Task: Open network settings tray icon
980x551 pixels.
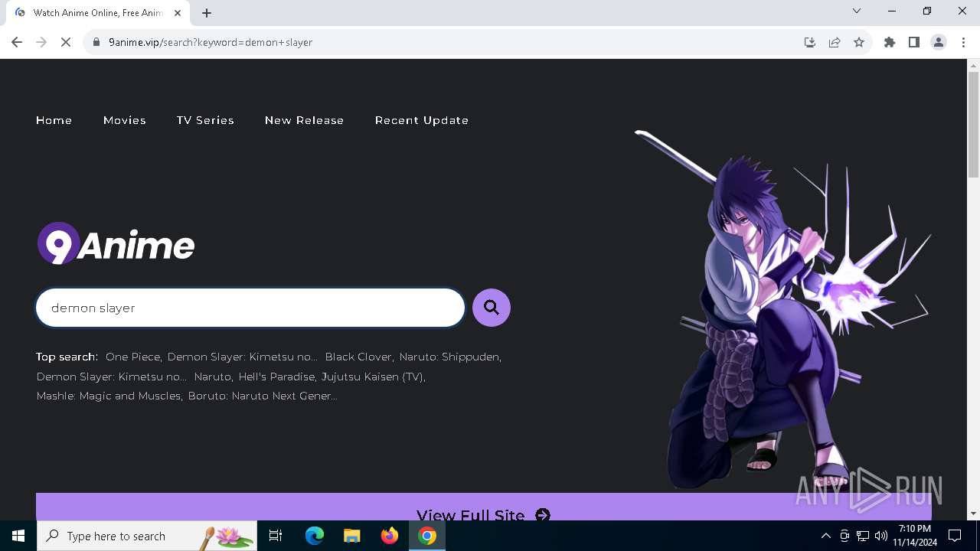Action: click(x=862, y=536)
